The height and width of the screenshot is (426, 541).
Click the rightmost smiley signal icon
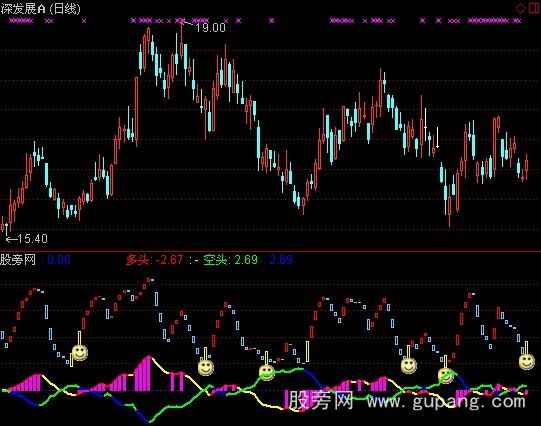(x=527, y=361)
